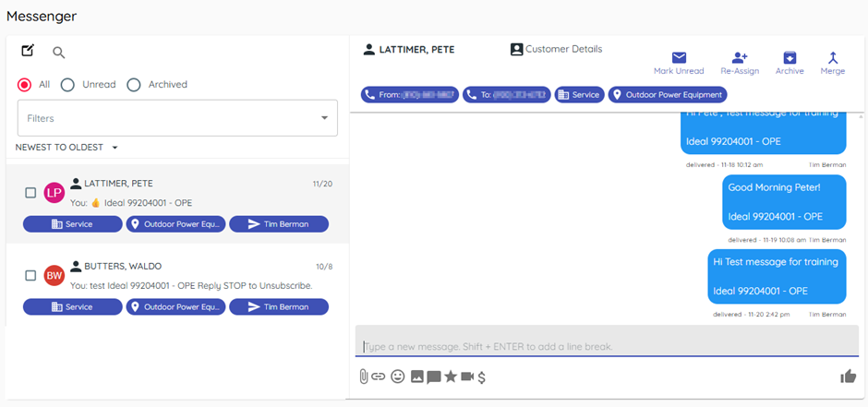Click the video camera icon

467,377
